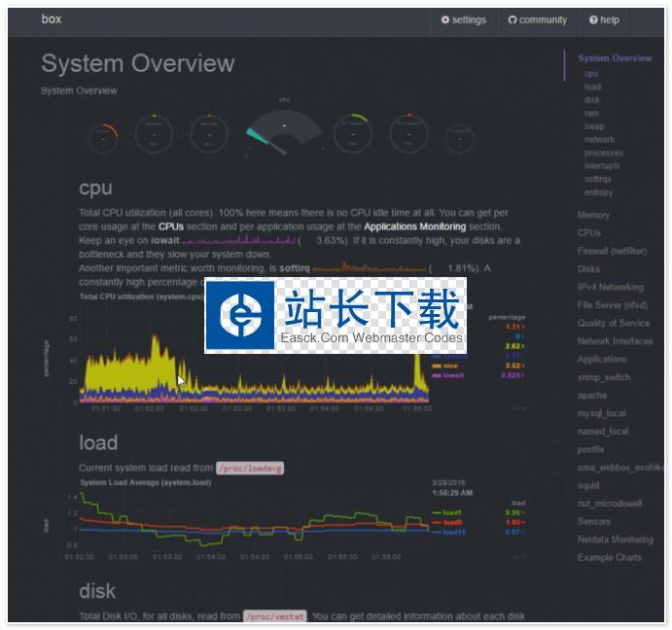Jump to disk in the sidebar submenu

pyautogui.click(x=592, y=100)
